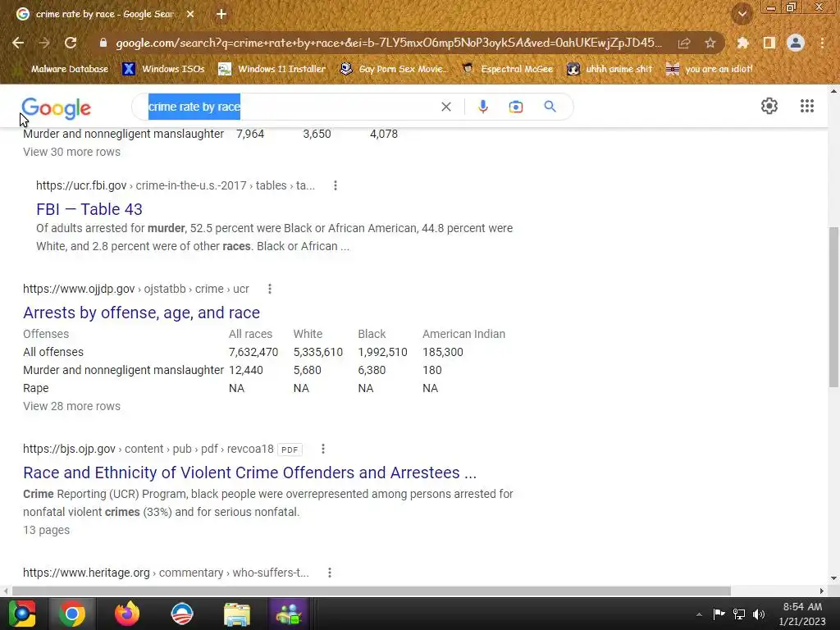Go back to the previous page
The width and height of the screenshot is (840, 630).
point(18,43)
